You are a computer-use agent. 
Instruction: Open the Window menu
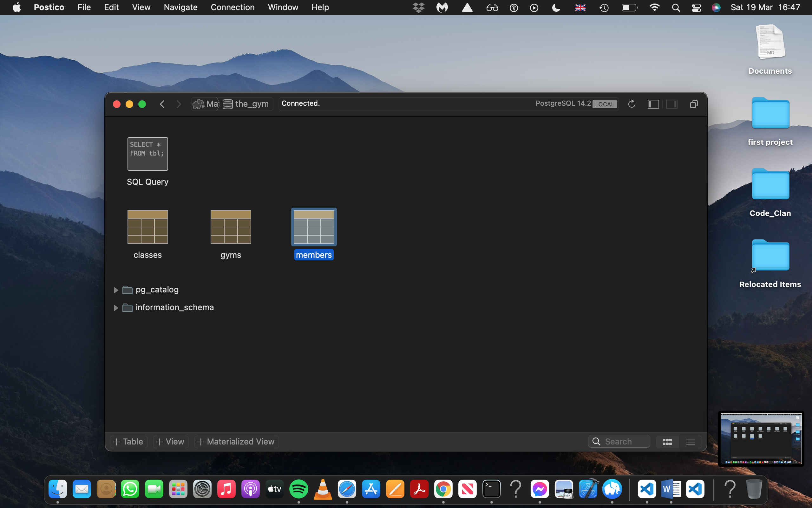point(283,7)
